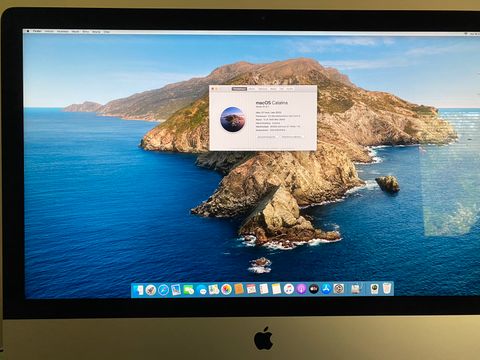Click the Software Update button

tap(291, 137)
